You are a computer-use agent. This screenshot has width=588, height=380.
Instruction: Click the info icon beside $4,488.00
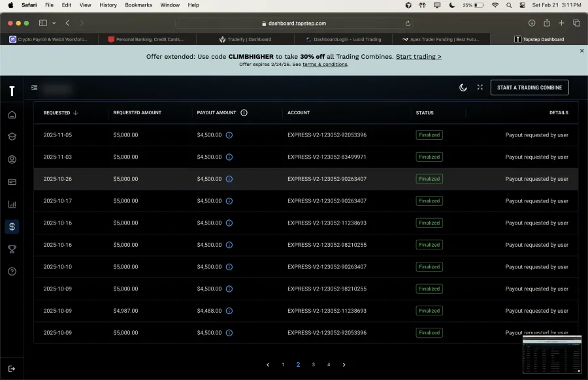tap(229, 311)
